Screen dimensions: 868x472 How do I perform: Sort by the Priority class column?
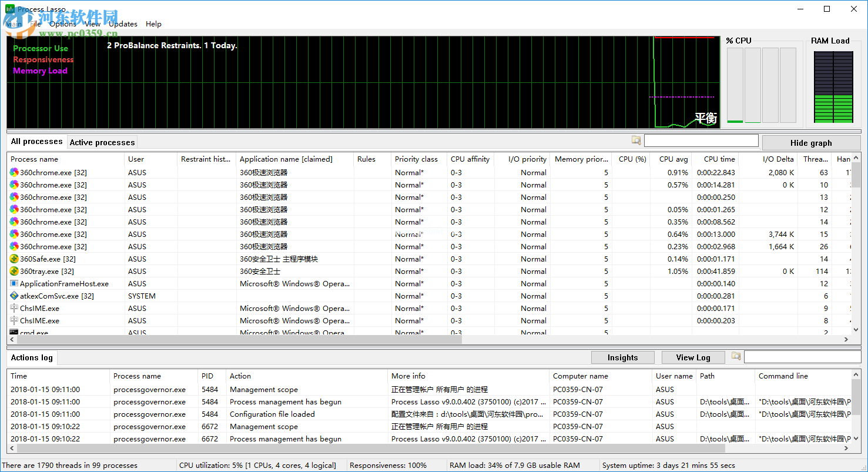(x=419, y=159)
